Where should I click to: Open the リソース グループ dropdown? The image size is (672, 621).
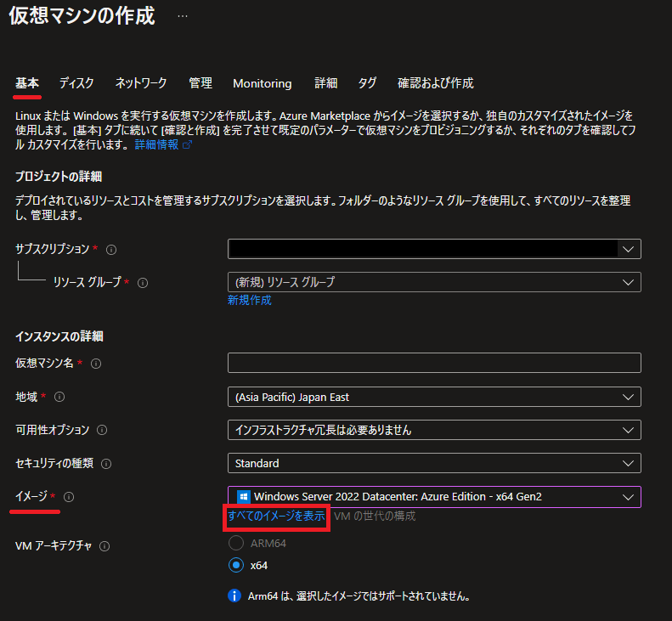coord(434,282)
